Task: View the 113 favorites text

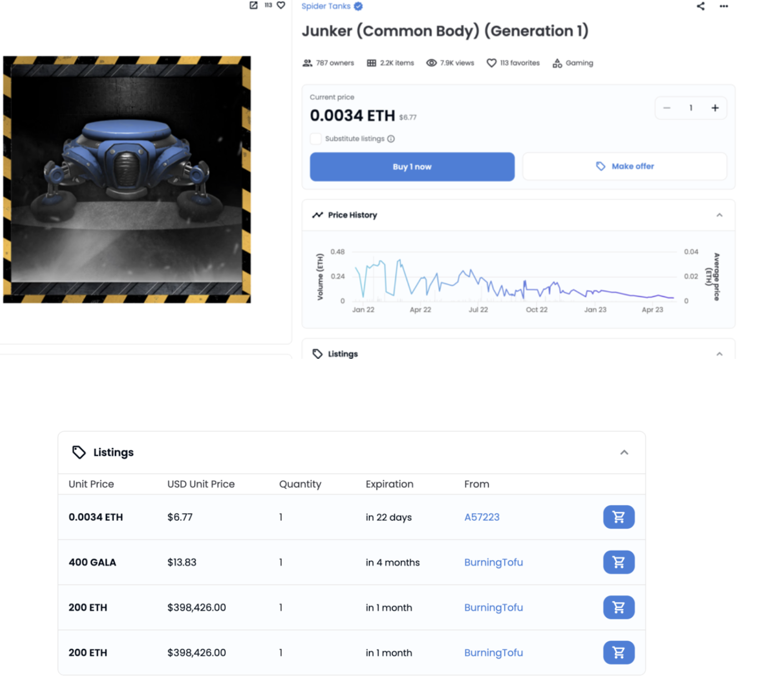Action: pos(520,63)
